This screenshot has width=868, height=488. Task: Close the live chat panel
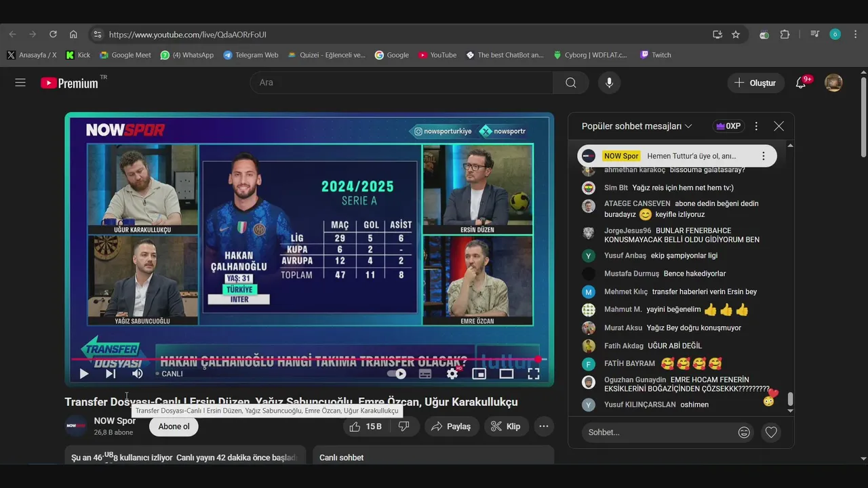[x=778, y=126]
